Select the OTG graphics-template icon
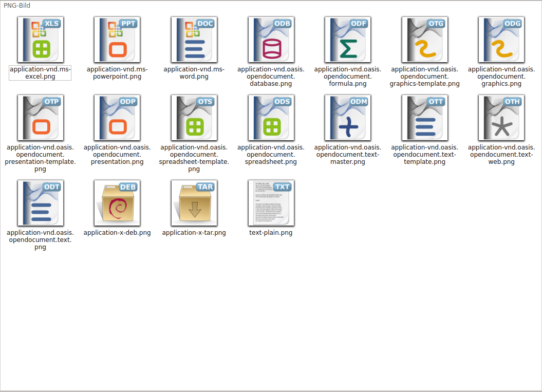This screenshot has width=542, height=392. (x=424, y=40)
